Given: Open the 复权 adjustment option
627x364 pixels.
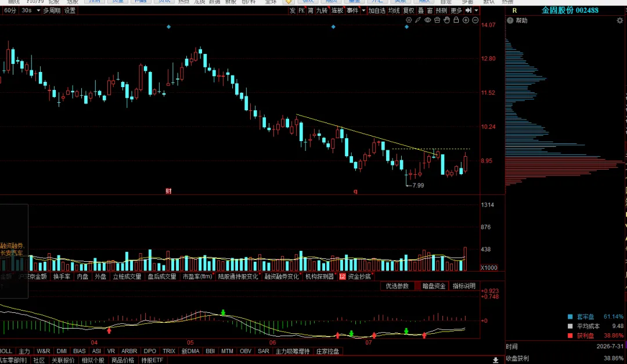Looking at the screenshot, I should click(409, 10).
